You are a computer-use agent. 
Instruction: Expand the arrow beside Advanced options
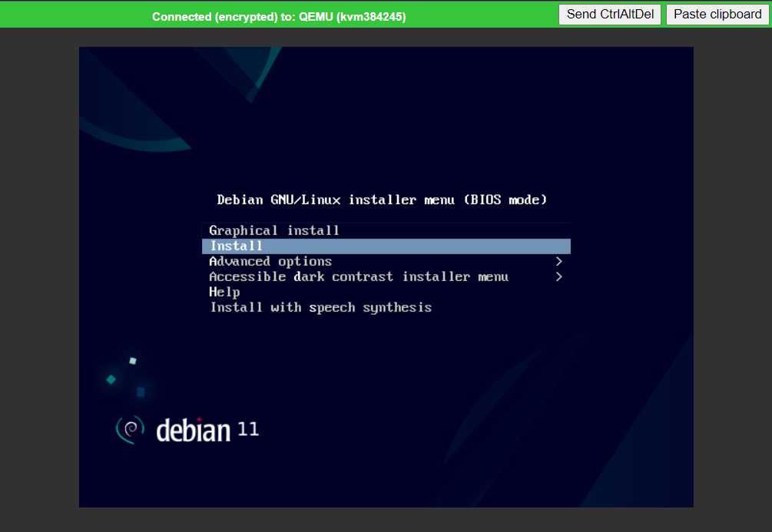coord(558,261)
